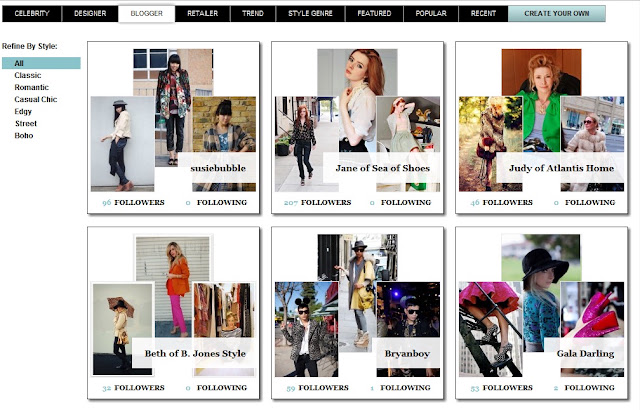Image resolution: width=640 pixels, height=410 pixels.
Task: Open the Celebrity tab
Action: click(x=32, y=13)
